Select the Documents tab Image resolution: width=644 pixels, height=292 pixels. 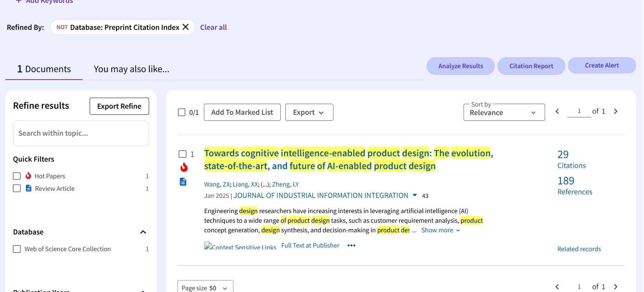44,69
